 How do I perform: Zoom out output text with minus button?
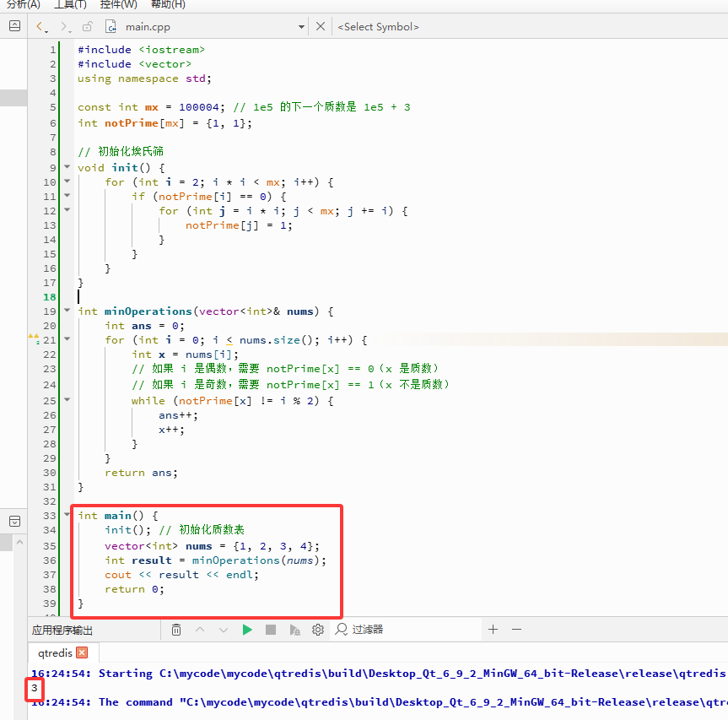517,630
